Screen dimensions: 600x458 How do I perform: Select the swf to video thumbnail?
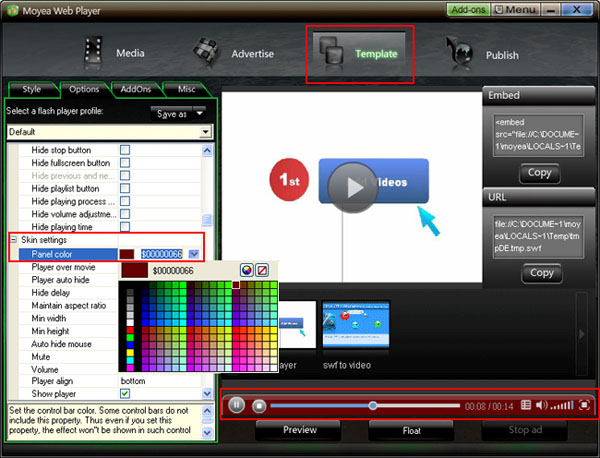(356, 324)
